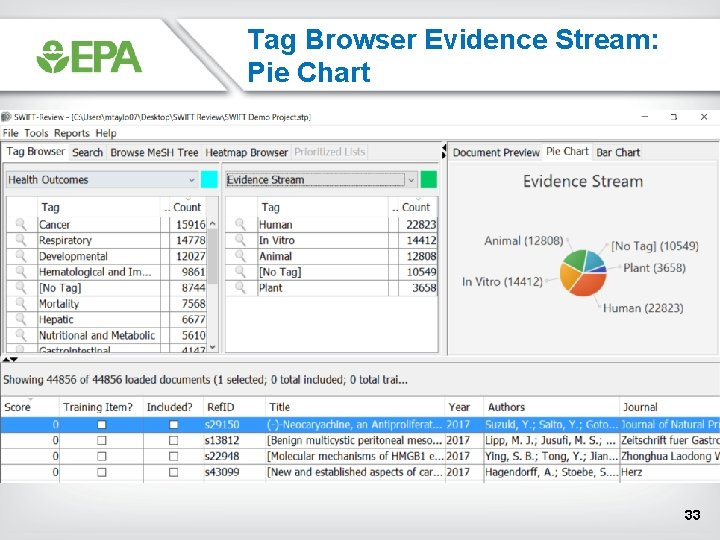
Task: Open the Help menu
Action: (106, 133)
